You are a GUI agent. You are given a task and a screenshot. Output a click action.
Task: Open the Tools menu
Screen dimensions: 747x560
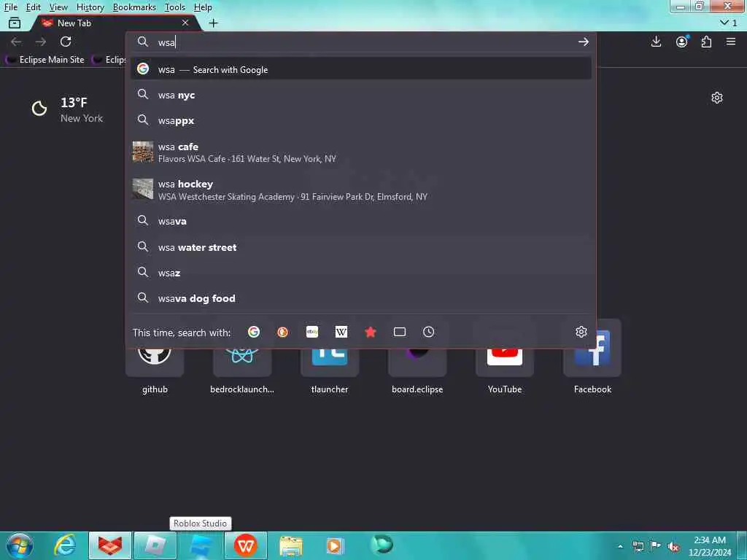[175, 7]
